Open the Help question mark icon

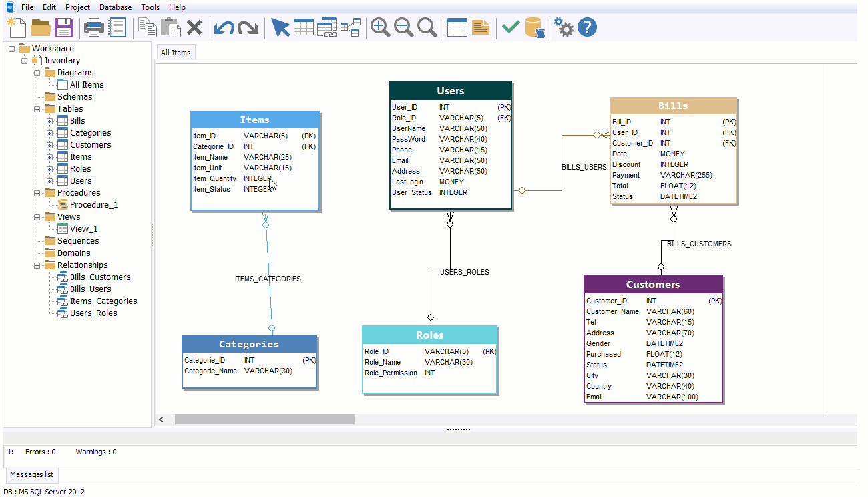tap(587, 27)
